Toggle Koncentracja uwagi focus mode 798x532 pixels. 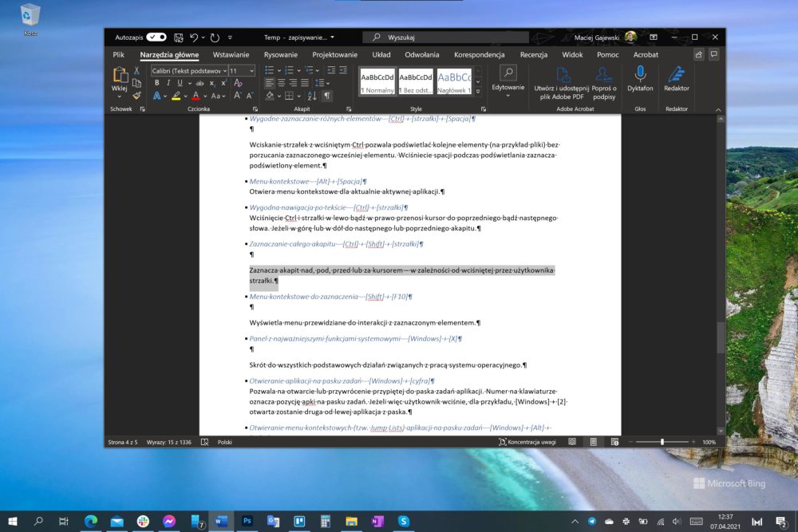point(527,442)
